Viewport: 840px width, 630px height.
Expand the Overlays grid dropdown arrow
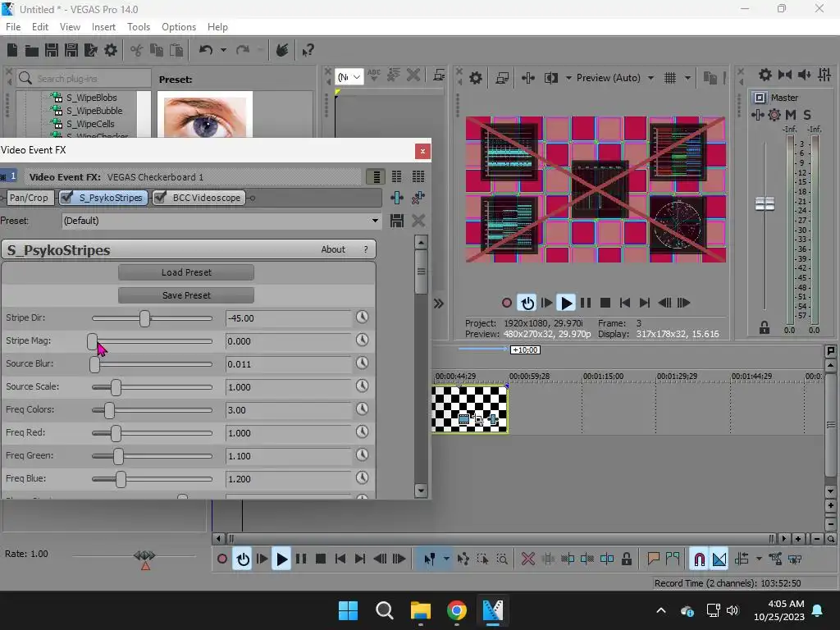(x=687, y=78)
